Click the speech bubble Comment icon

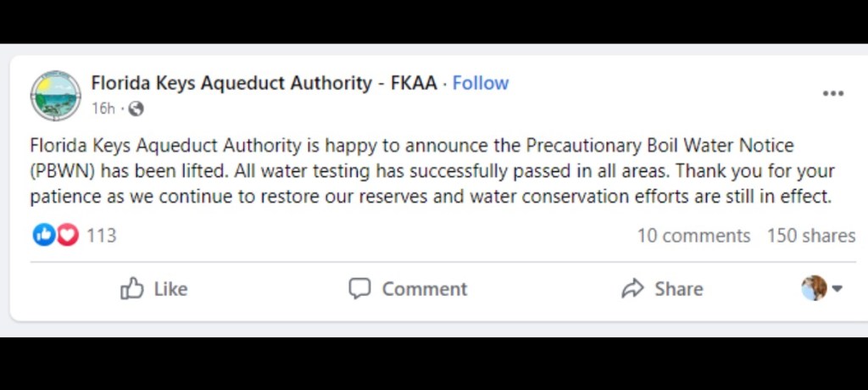tap(359, 288)
